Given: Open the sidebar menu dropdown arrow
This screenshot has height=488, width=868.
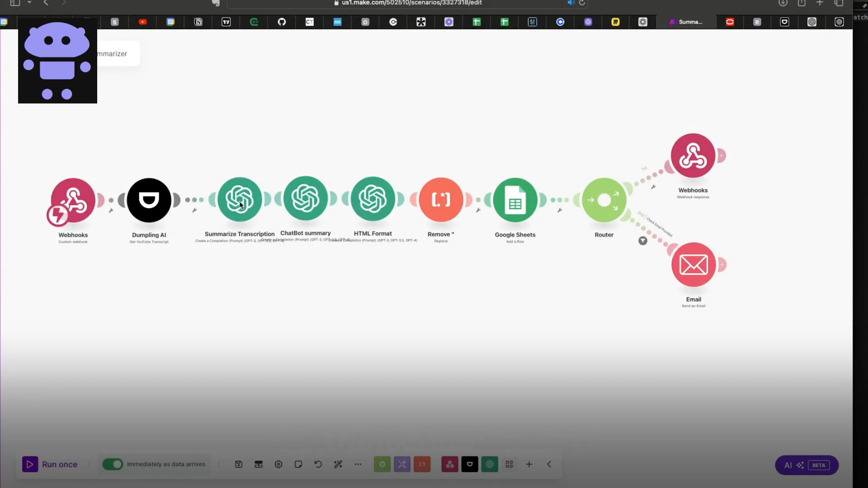Looking at the screenshot, I should click(x=29, y=3).
